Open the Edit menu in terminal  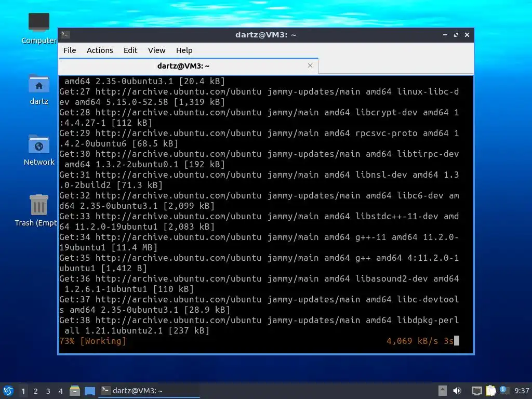click(x=130, y=50)
